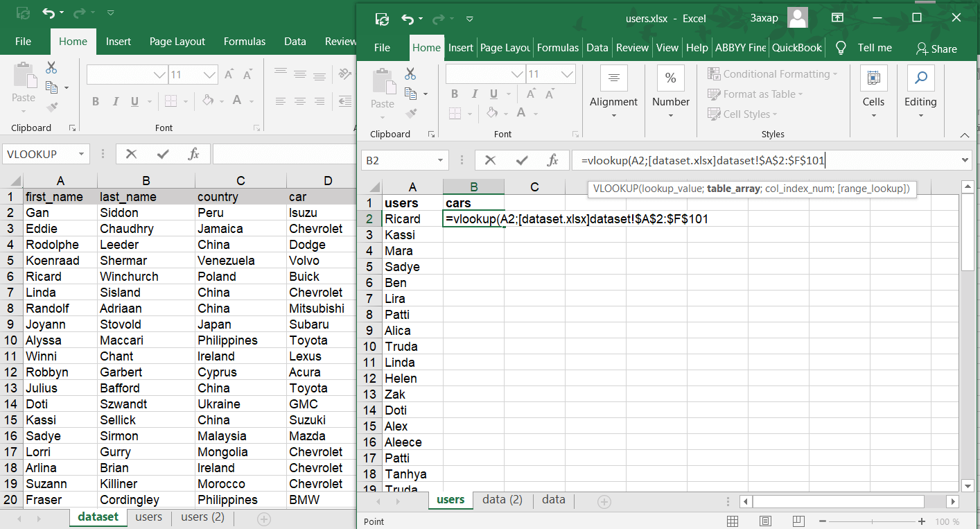Switch to the Formulas ribbon tab
The image size is (980, 529).
point(558,47)
